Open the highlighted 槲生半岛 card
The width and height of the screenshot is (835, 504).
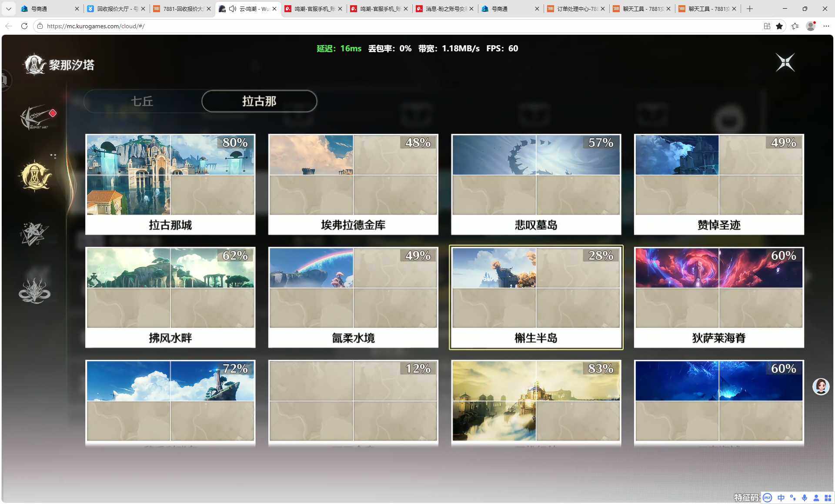536,297
